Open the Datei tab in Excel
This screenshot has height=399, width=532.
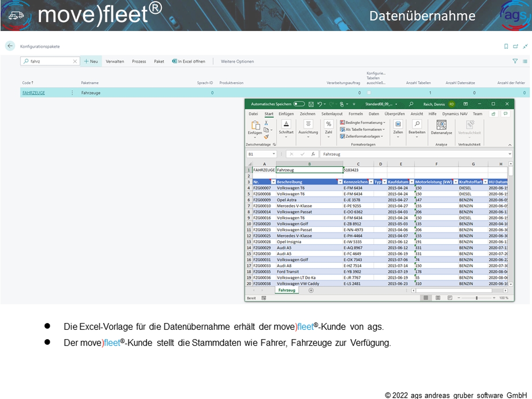tap(253, 114)
